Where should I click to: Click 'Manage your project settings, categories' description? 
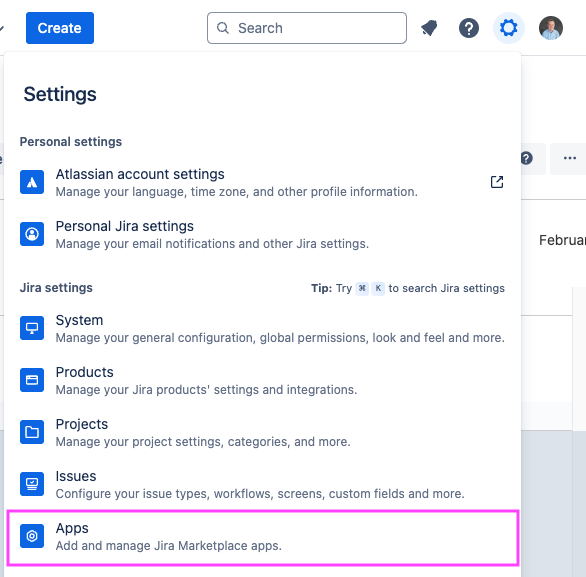(203, 442)
